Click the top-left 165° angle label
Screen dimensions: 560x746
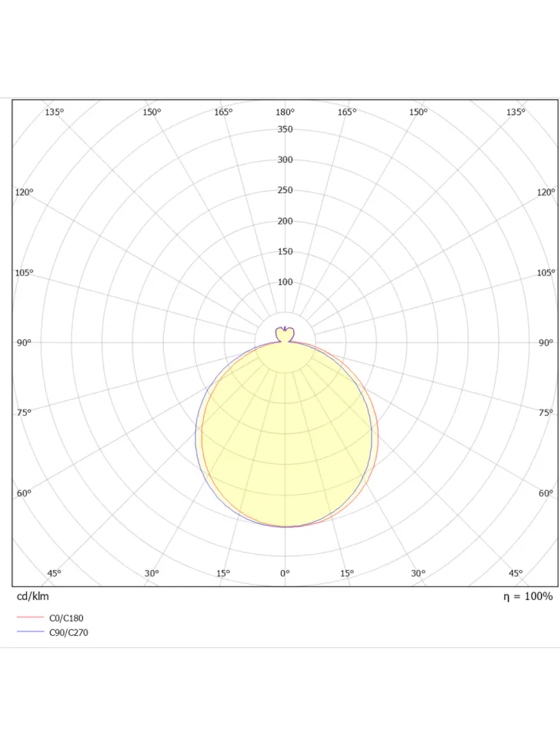(223, 112)
